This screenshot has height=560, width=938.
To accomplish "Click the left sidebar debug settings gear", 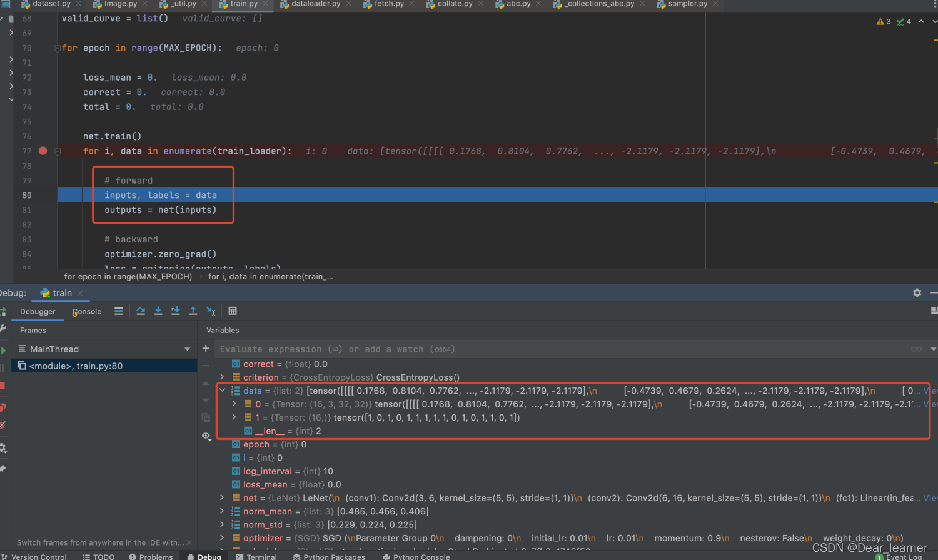I will (3, 448).
